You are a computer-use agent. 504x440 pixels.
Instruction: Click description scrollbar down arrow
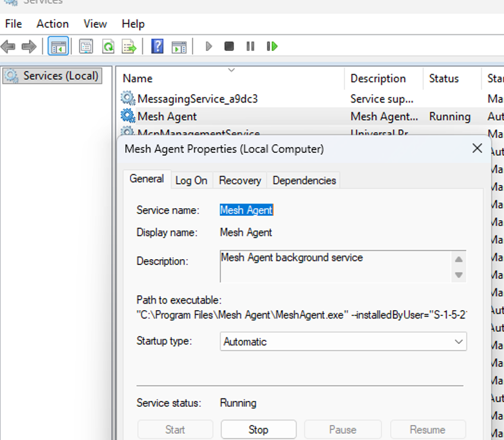tap(459, 275)
